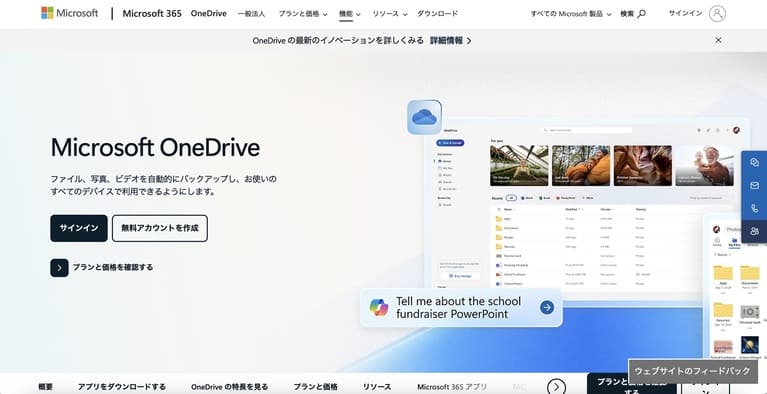The image size is (767, 394).
Task: Click the next arrow in bottom navigation
Action: pos(556,387)
